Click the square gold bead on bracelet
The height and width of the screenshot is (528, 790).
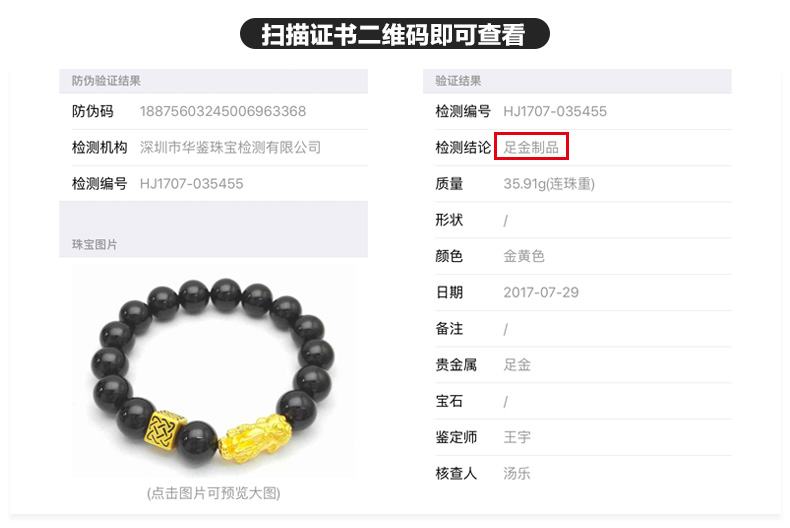pos(165,428)
